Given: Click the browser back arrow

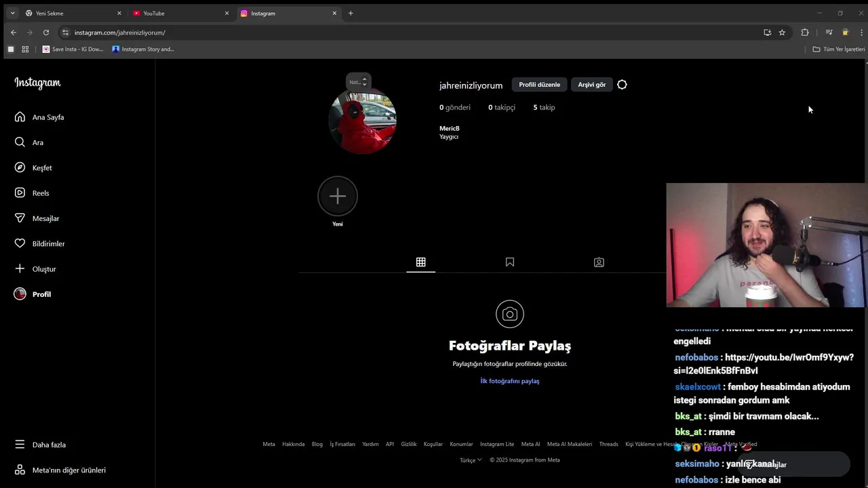Looking at the screenshot, I should 14,33.
